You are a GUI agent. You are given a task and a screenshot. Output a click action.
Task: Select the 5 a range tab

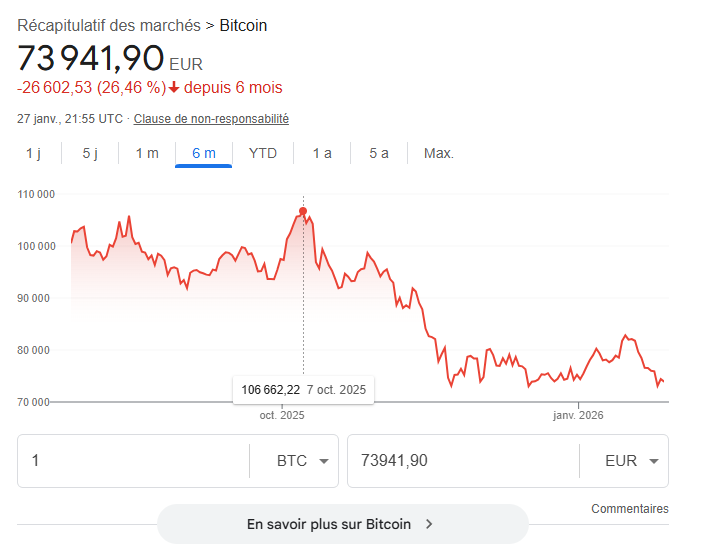click(x=379, y=153)
